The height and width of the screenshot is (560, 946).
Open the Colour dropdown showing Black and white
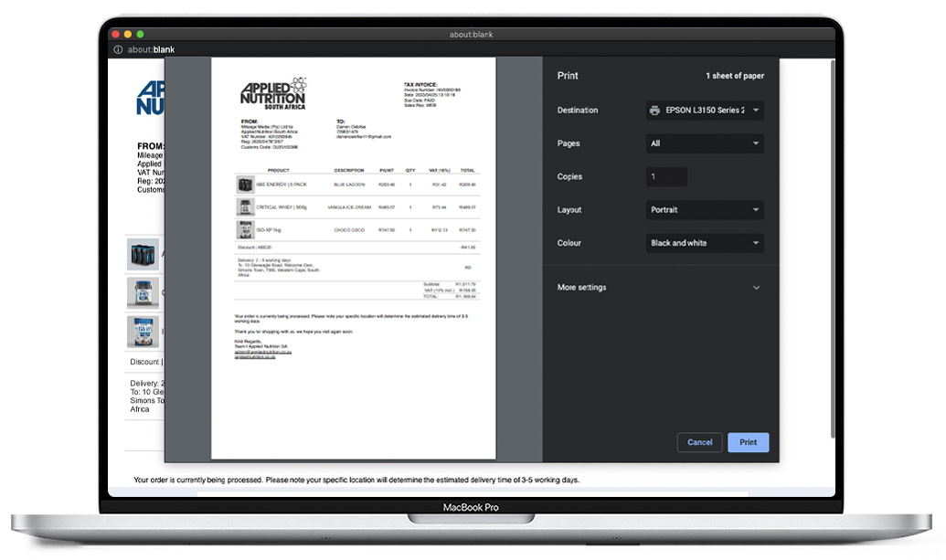click(x=705, y=243)
